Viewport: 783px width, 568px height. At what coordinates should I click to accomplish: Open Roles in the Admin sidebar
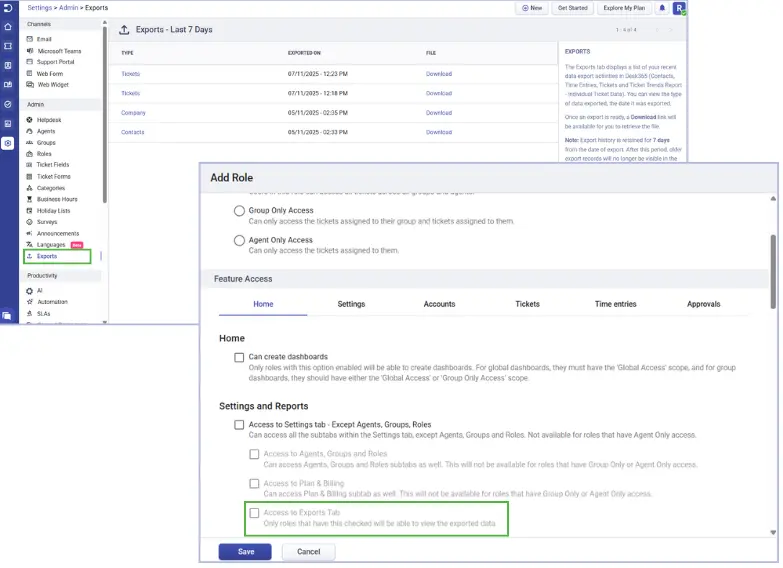point(45,154)
